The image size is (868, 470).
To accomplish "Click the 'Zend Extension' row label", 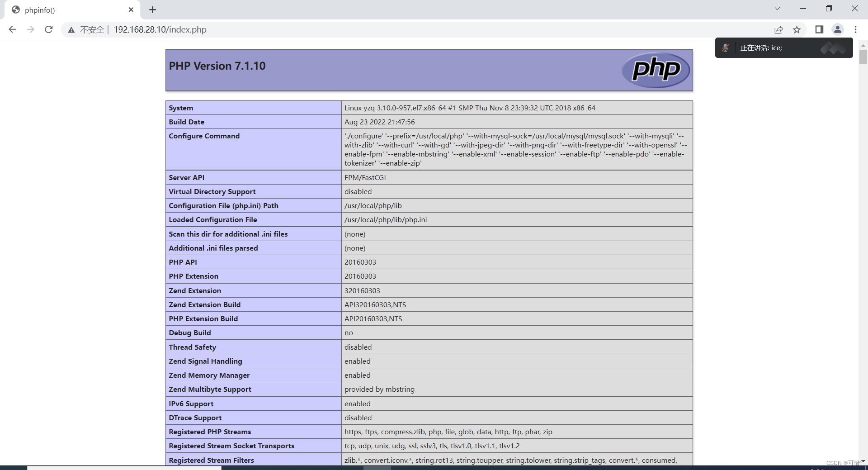I will click(194, 291).
